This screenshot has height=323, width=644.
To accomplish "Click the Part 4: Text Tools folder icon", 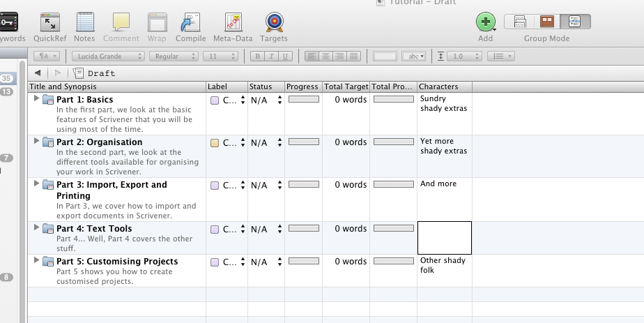I will click(x=49, y=229).
